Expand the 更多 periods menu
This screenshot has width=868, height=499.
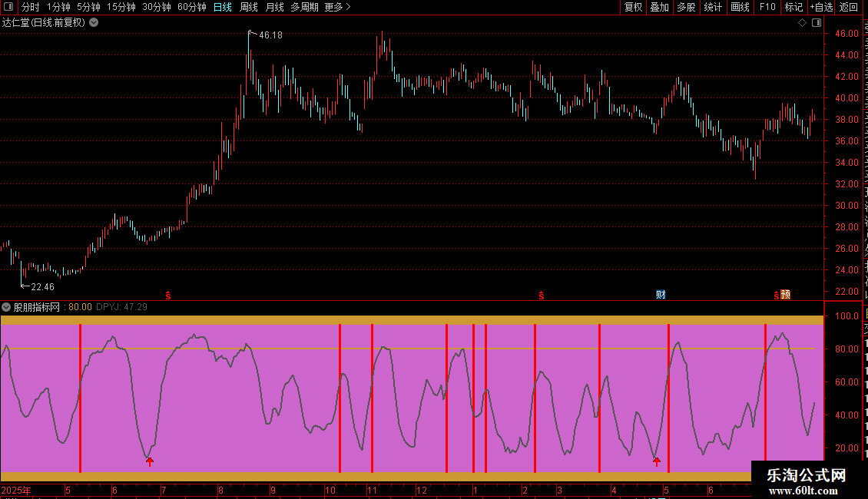click(x=338, y=7)
